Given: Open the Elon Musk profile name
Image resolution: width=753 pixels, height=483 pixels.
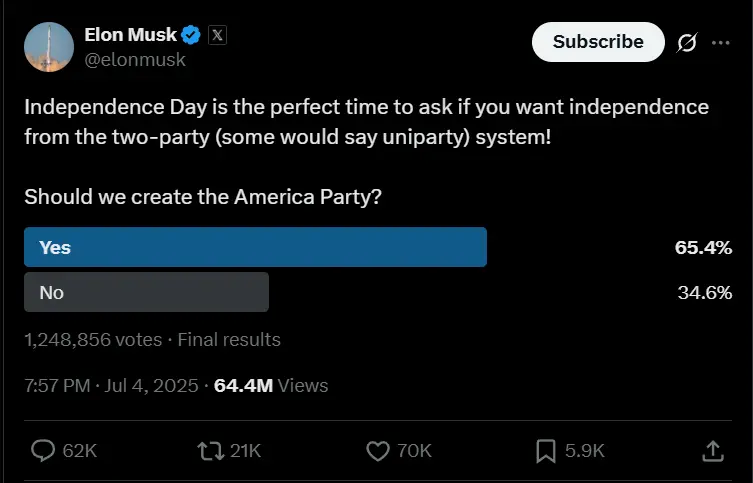Looking at the screenshot, I should pos(130,35).
